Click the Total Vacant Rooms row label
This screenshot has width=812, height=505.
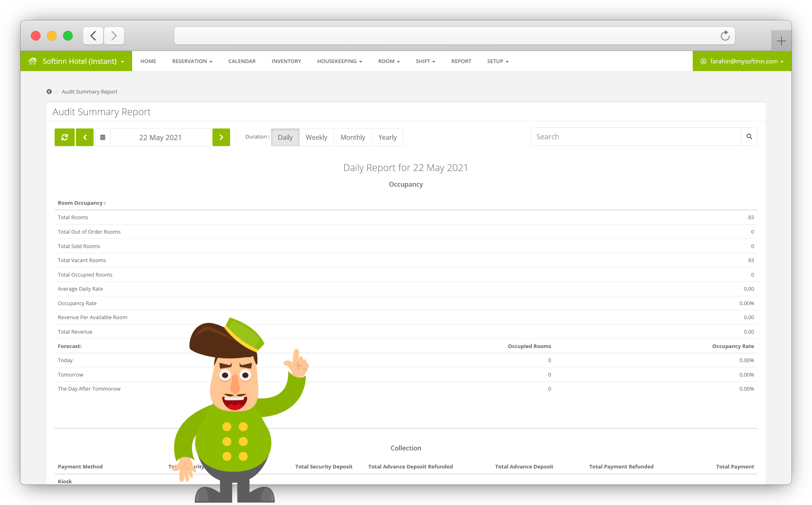tap(82, 260)
